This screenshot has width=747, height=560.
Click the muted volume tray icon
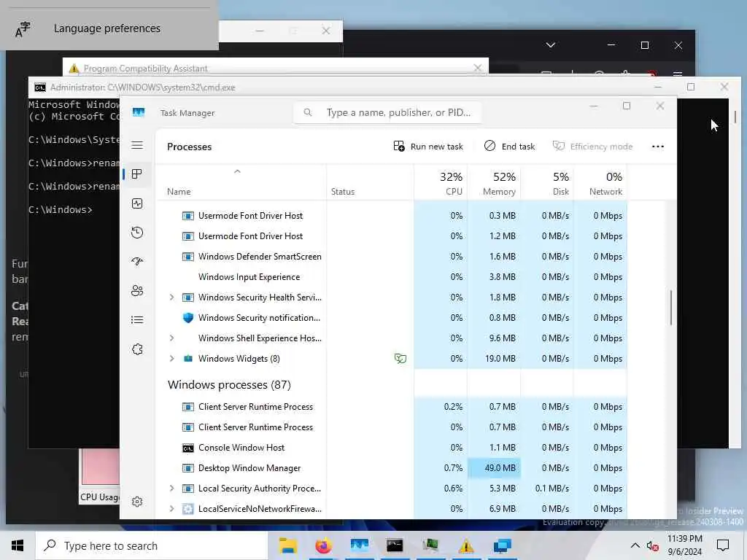(x=653, y=545)
